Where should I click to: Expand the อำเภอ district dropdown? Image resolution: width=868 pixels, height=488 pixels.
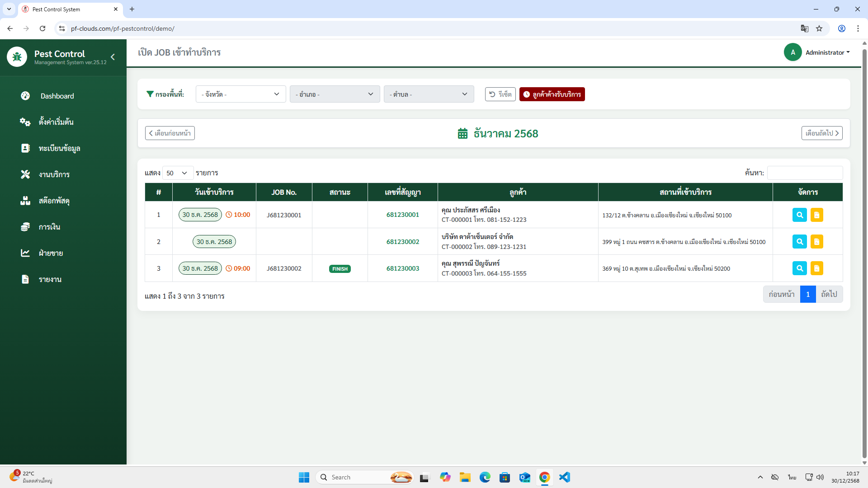tap(335, 94)
